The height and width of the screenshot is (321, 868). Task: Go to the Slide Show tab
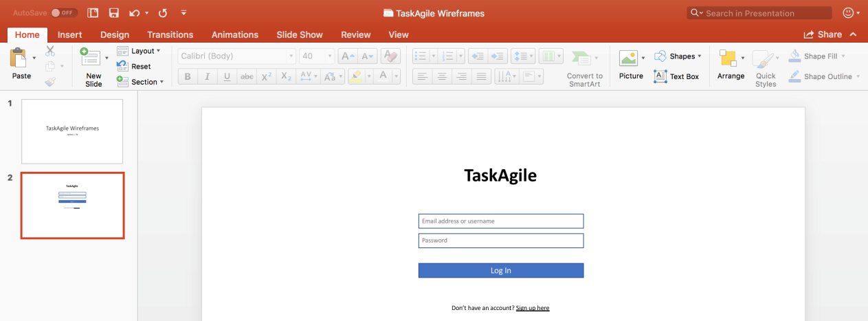coord(300,34)
